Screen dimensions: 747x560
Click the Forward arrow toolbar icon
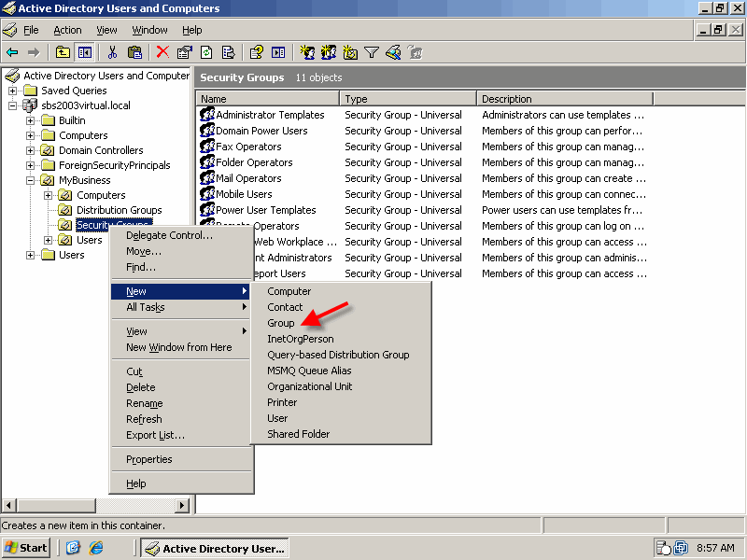click(34, 52)
